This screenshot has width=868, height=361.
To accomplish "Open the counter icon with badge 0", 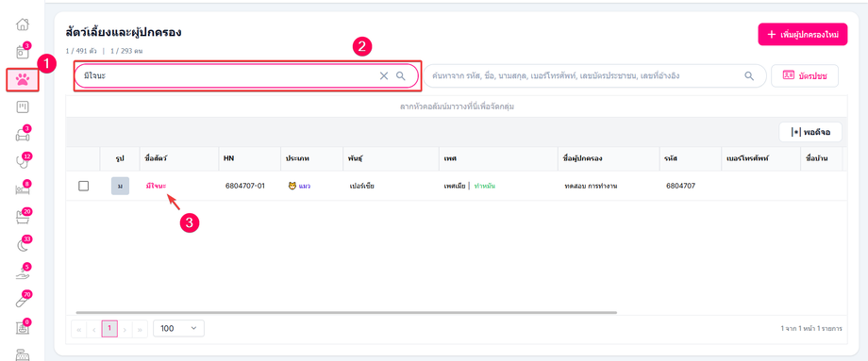I will (x=22, y=328).
